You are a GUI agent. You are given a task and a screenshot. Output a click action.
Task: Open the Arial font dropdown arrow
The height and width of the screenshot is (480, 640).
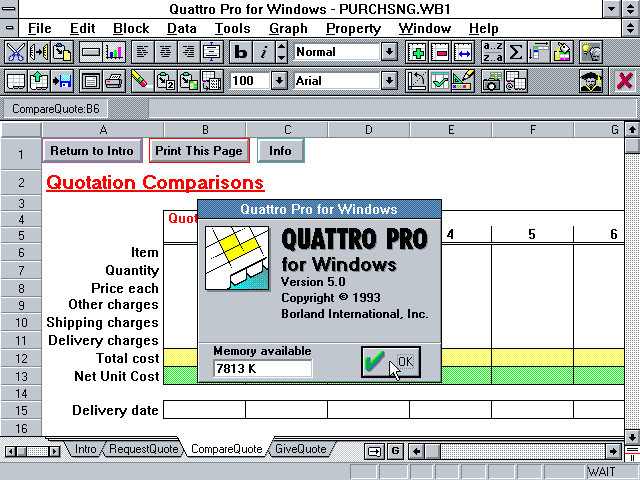coord(389,81)
